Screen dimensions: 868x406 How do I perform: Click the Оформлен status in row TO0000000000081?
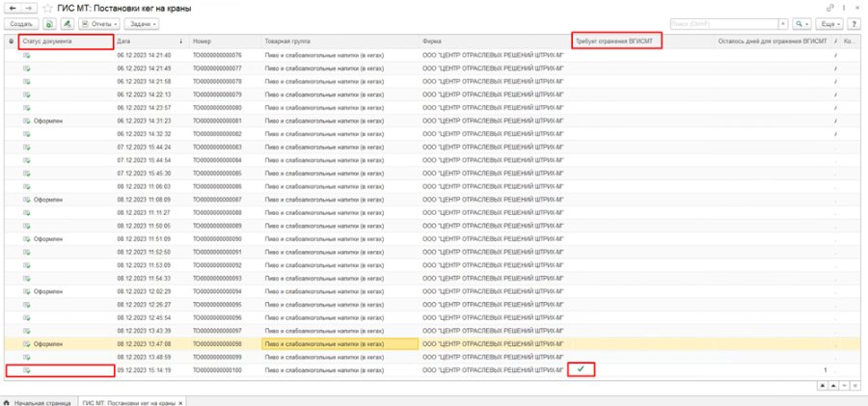(48, 121)
